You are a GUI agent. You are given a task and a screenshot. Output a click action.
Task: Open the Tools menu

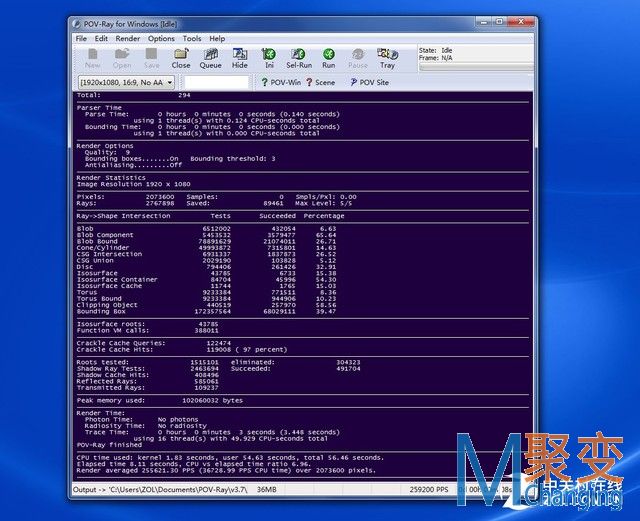[x=192, y=38]
